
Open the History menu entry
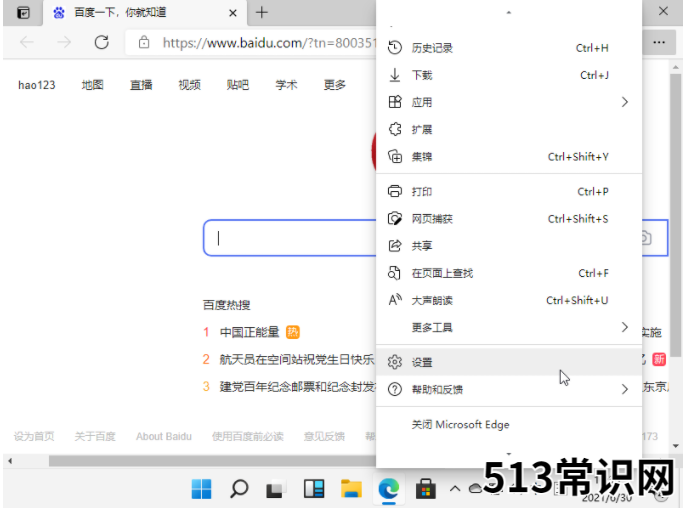pyautogui.click(x=509, y=48)
